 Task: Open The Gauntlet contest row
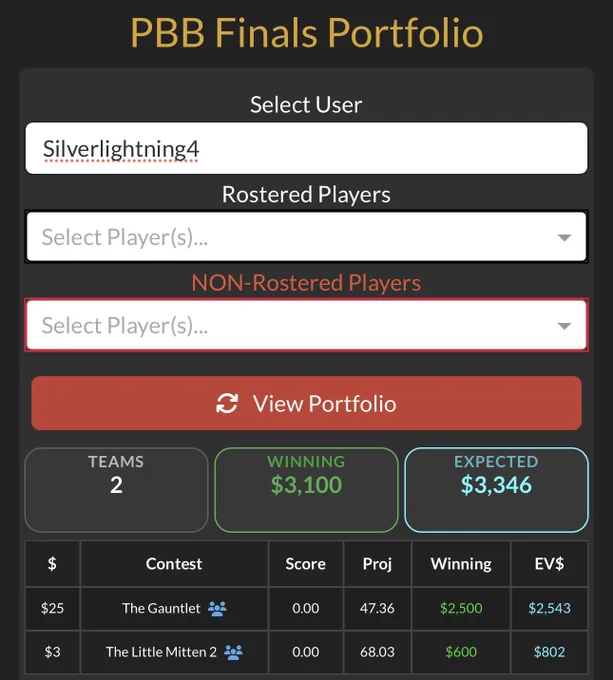tap(306, 608)
